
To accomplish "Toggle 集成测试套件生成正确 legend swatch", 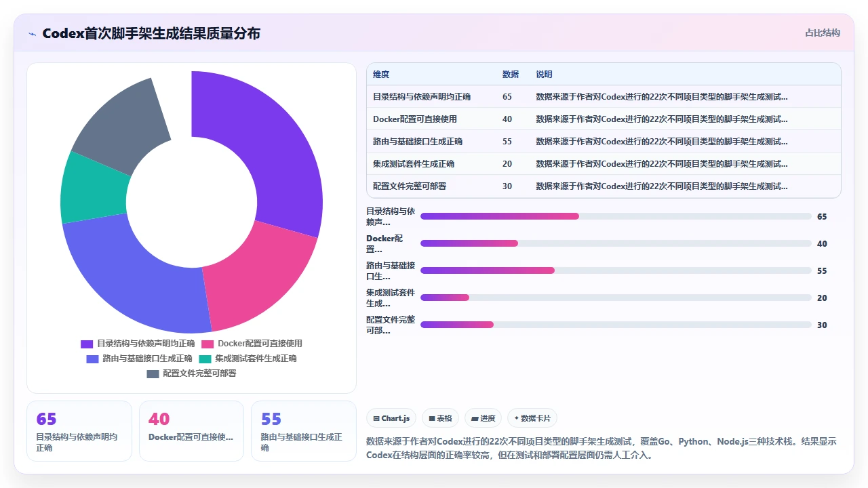I will [205, 359].
